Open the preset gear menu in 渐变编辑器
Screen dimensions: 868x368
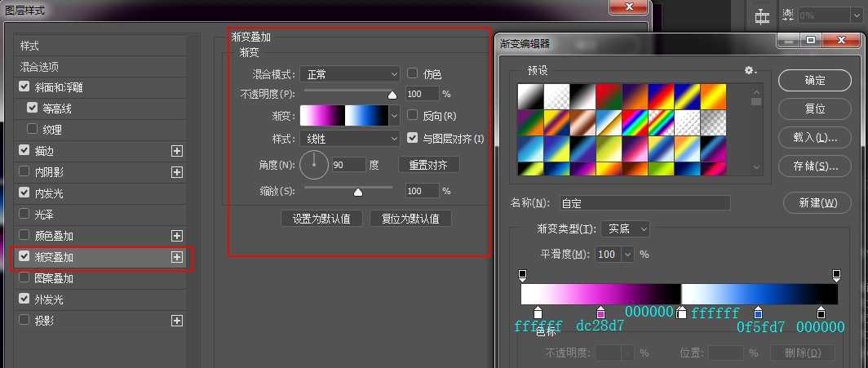point(750,71)
